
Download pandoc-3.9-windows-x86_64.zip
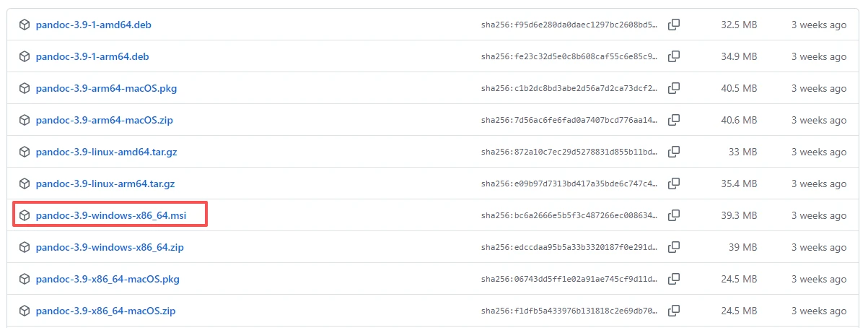[x=110, y=247]
